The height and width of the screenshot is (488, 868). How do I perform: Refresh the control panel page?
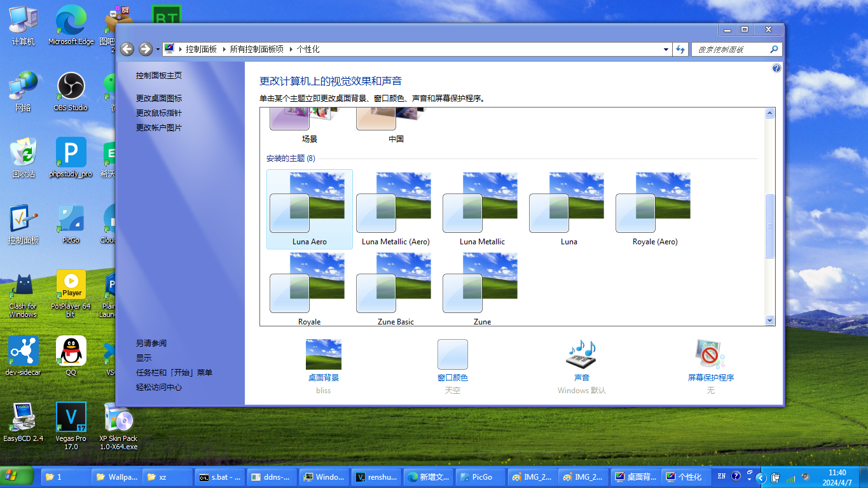coord(680,49)
